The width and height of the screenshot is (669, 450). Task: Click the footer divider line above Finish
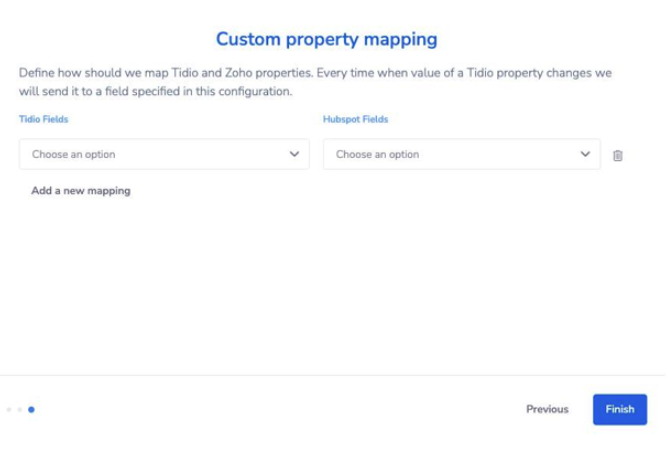(332, 375)
